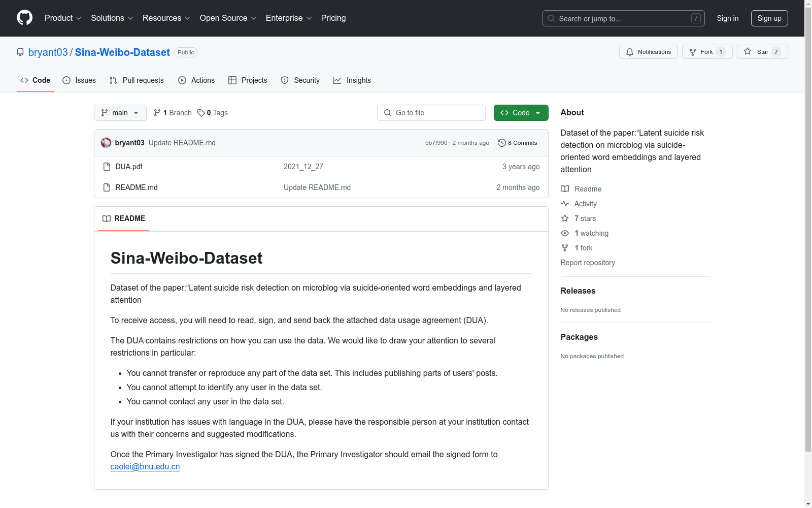Image resolution: width=812 pixels, height=508 pixels.
Task: Click the eye icon next to 1 watching
Action: [x=565, y=233]
